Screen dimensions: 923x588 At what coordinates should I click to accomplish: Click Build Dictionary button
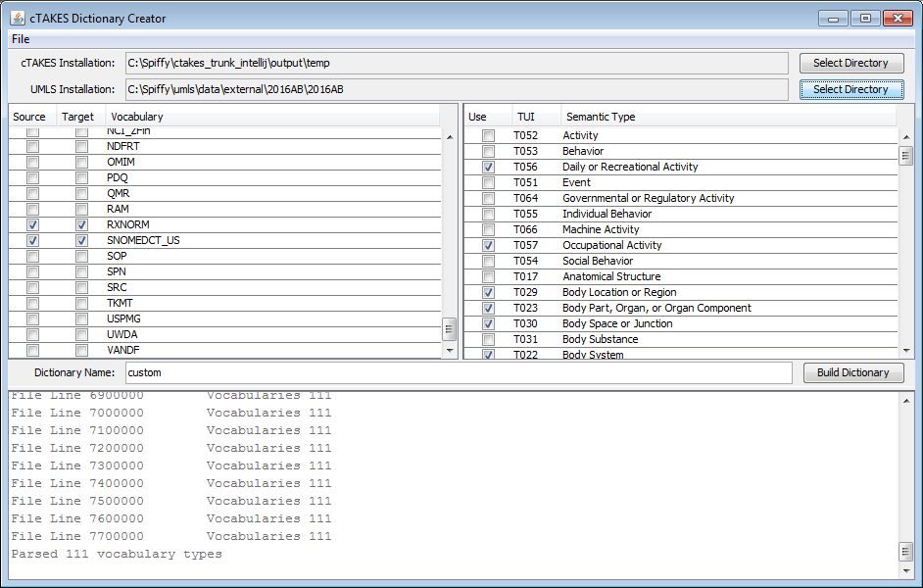point(853,372)
